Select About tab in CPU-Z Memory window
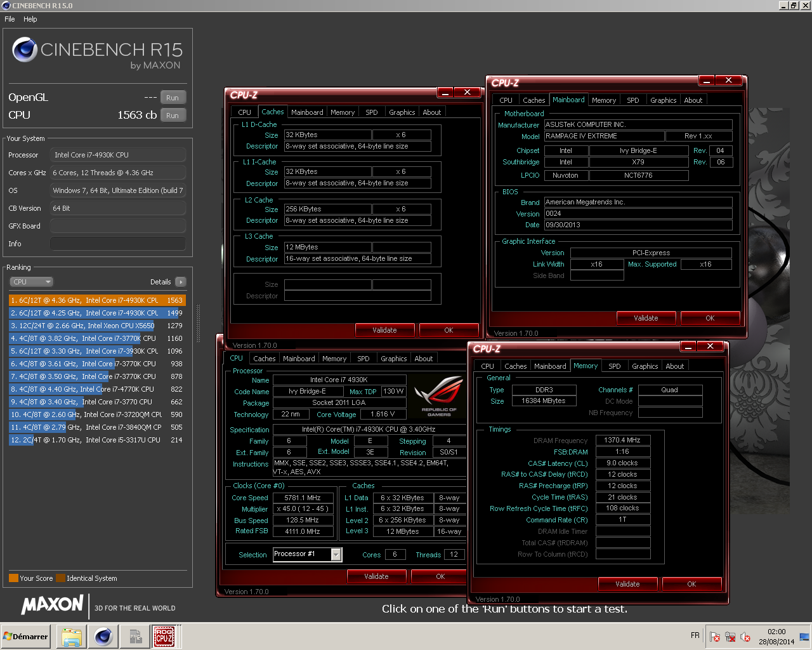Viewport: 812px width, 650px height. (675, 366)
